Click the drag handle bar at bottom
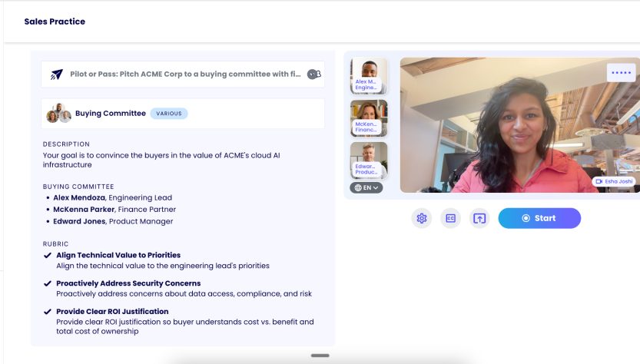The height and width of the screenshot is (364, 640). 320,356
